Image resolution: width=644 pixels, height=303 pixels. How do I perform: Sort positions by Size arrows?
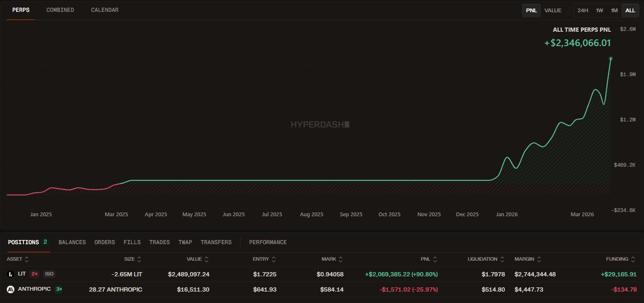[139, 259]
